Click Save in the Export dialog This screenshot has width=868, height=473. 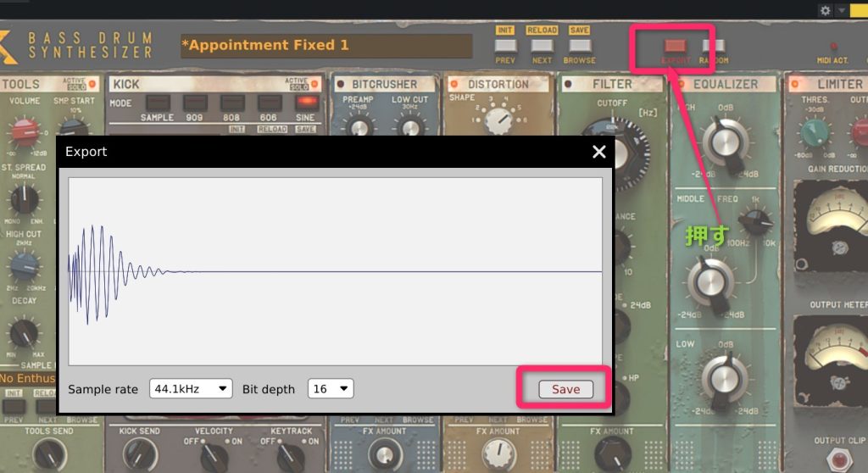point(565,389)
